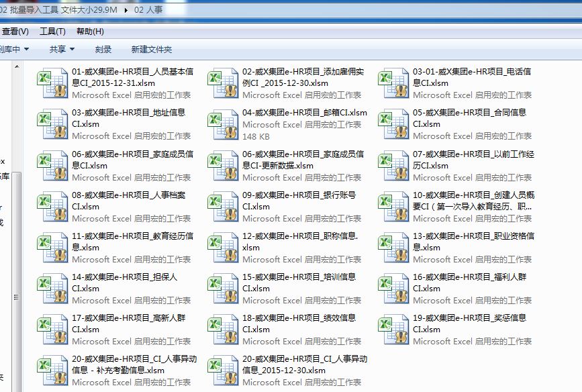The height and width of the screenshot is (392, 582).
Task: Click file name 09-威X集团e-HR项目_银行账号CI.xlsm
Action: coord(299,201)
